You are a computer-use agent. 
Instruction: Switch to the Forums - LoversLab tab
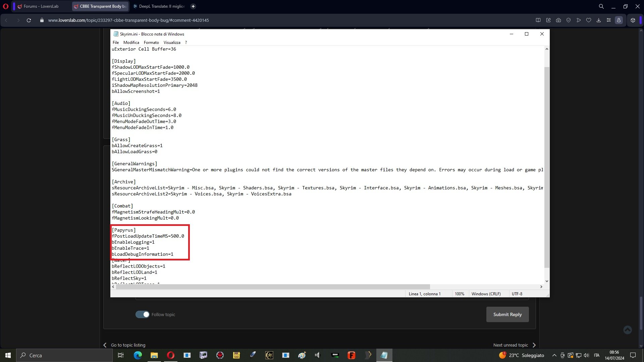tap(41, 6)
